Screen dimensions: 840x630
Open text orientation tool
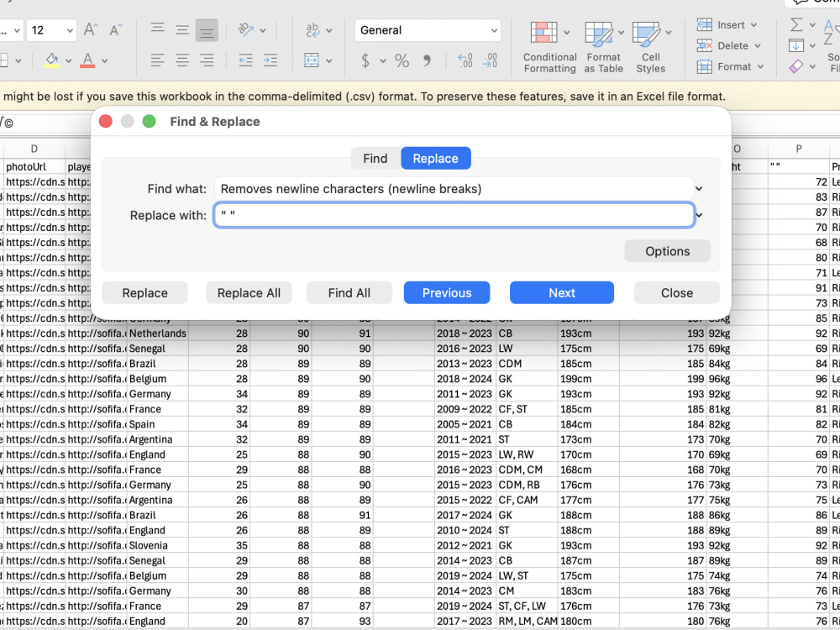[x=245, y=29]
